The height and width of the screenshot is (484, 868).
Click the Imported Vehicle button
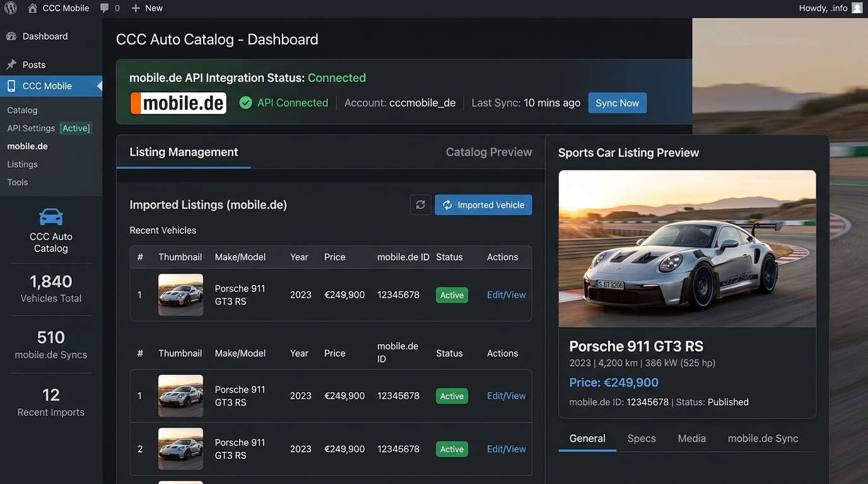tap(483, 205)
